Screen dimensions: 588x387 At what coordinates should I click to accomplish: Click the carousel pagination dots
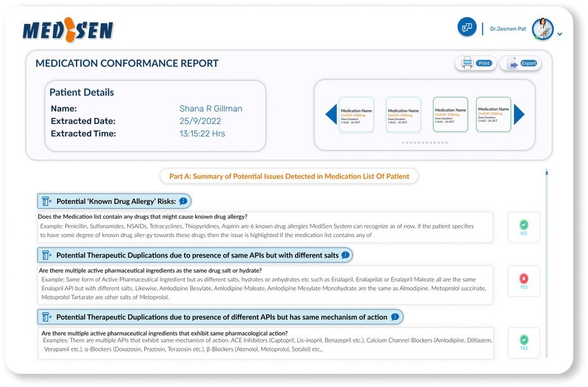pyautogui.click(x=425, y=143)
